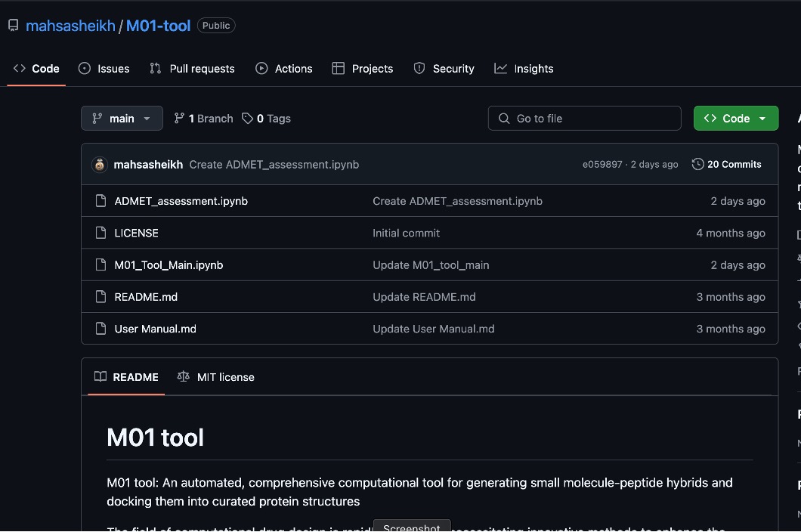The height and width of the screenshot is (532, 801).
Task: Click the tag icon next to Tags
Action: pos(247,119)
